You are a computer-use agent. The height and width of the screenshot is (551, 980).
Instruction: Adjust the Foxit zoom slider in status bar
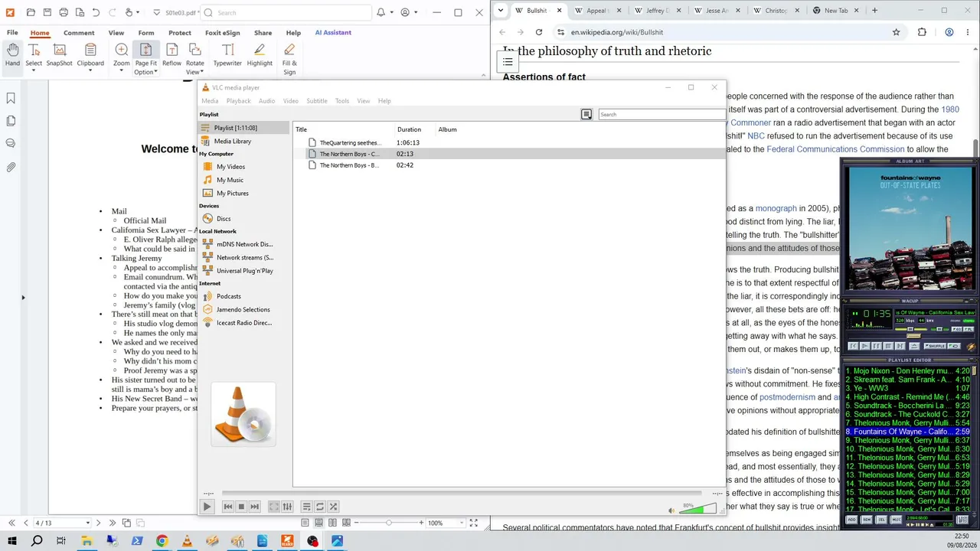(389, 523)
